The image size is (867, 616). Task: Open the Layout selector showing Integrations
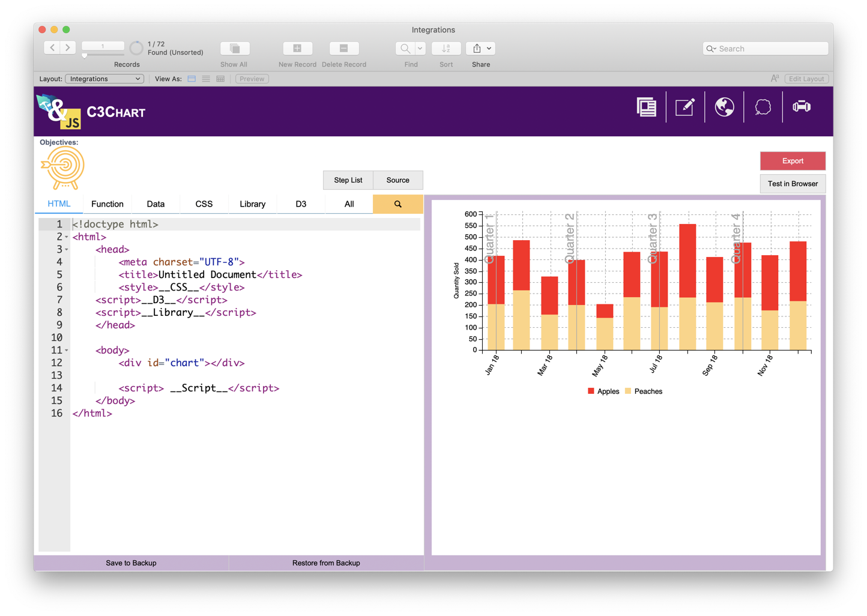point(104,79)
